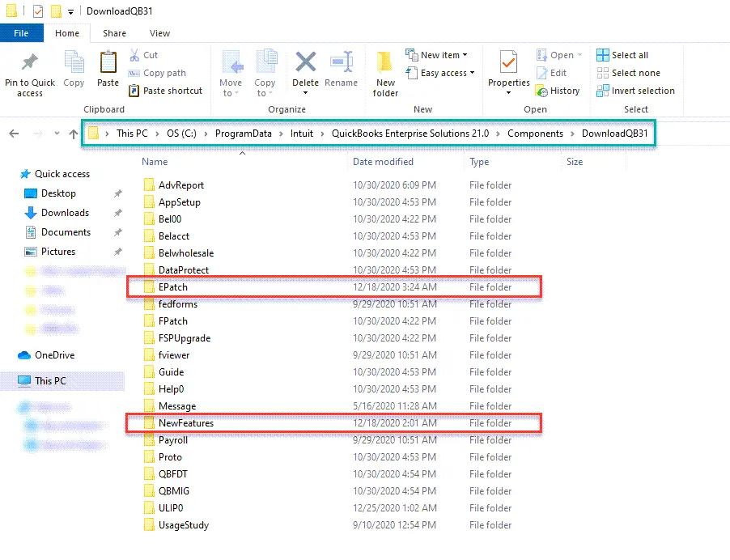Click the Copy icon in Clipboard group

[x=74, y=62]
